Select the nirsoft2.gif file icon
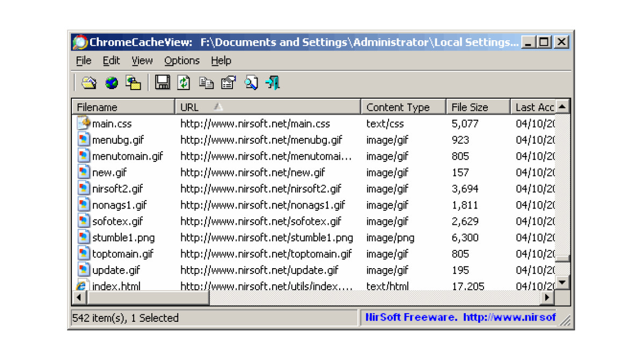 (83, 188)
